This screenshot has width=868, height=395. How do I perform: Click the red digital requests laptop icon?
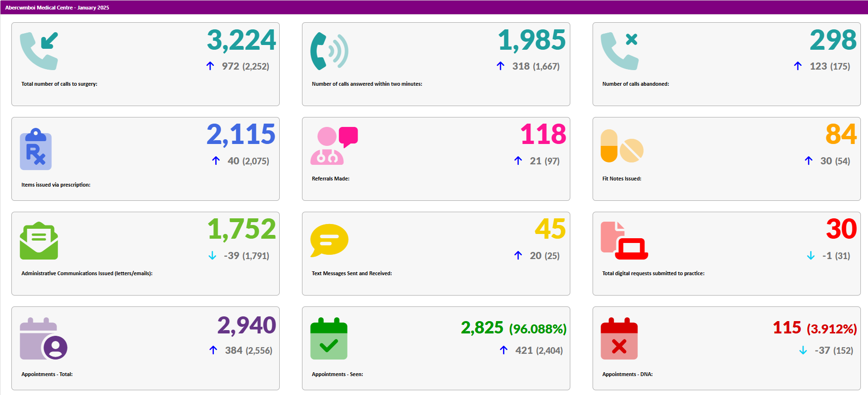coord(624,241)
